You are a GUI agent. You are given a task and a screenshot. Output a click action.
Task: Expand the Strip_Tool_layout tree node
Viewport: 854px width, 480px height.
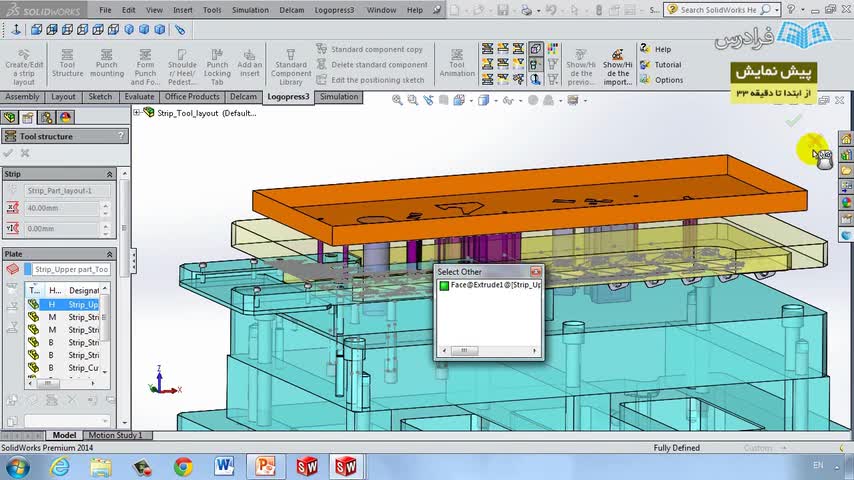coord(137,113)
